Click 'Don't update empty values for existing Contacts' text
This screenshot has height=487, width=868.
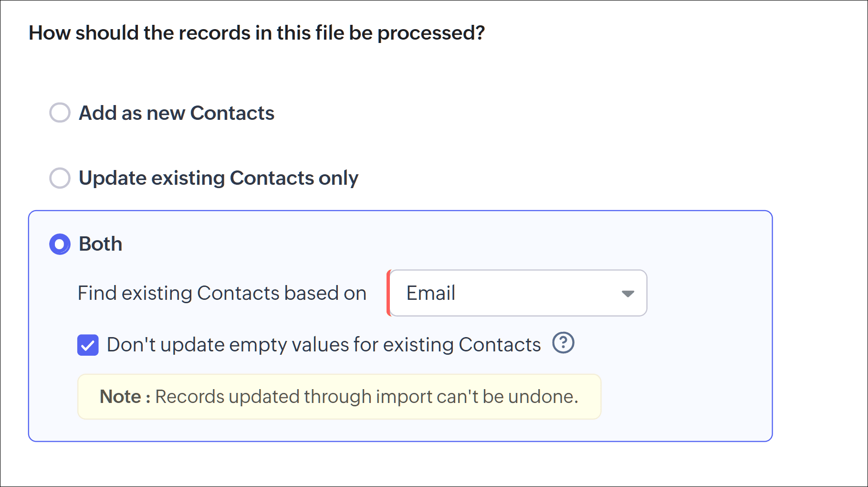(324, 345)
